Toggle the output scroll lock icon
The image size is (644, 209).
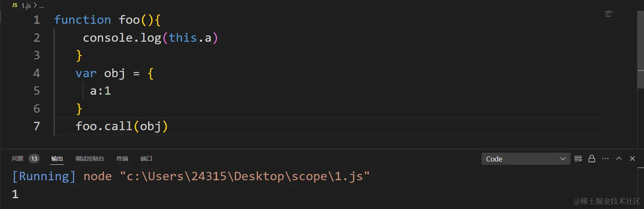click(x=591, y=159)
